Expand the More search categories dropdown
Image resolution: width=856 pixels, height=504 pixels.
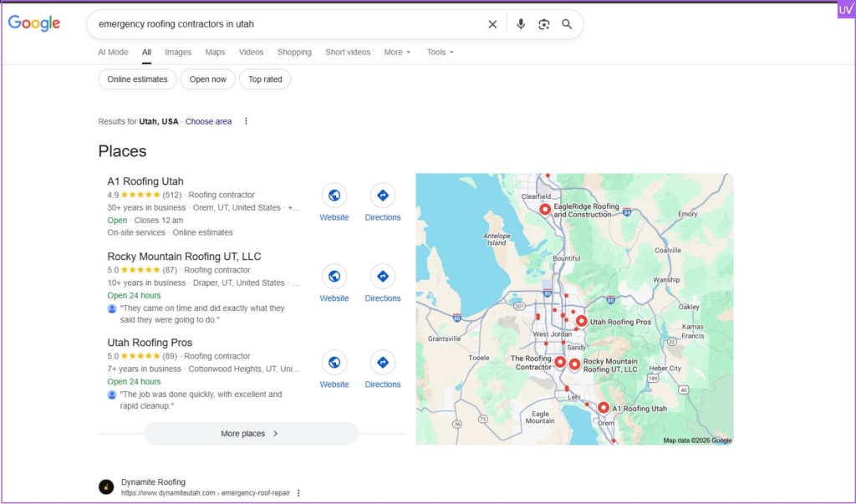397,52
